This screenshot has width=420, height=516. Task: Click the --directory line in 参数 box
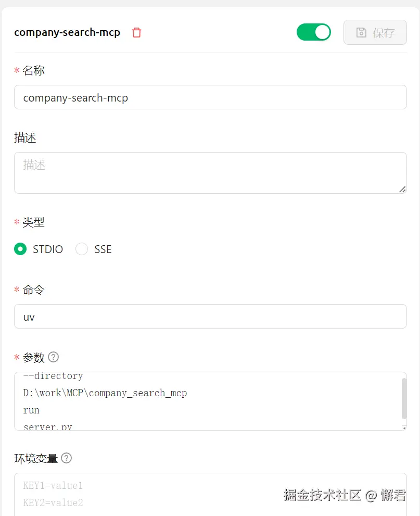click(x=53, y=376)
